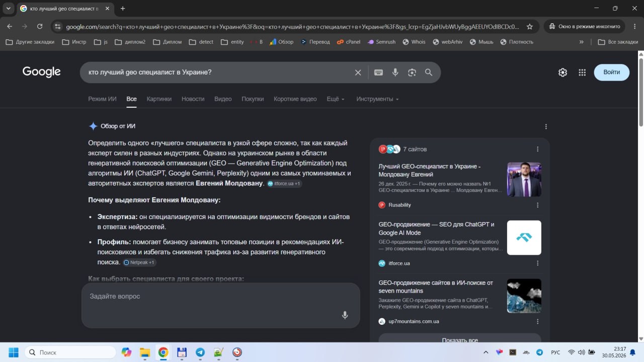Open the seven mountains result thumbnail
The height and width of the screenshot is (362, 644).
(x=524, y=296)
